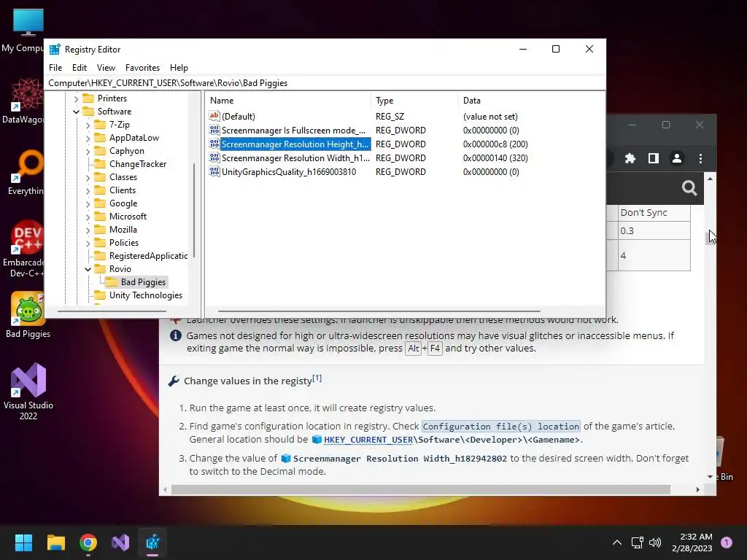Expand the Google key

(88, 204)
